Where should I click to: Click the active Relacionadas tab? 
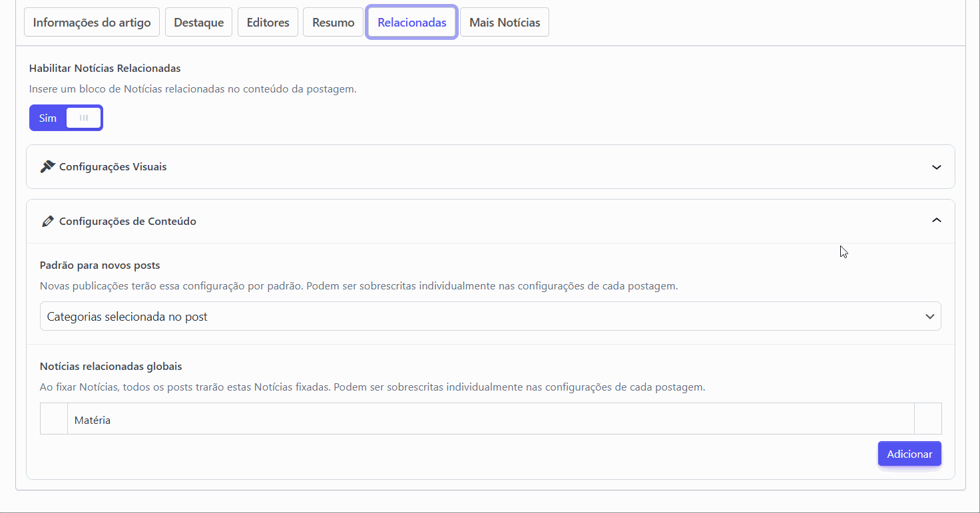click(411, 23)
